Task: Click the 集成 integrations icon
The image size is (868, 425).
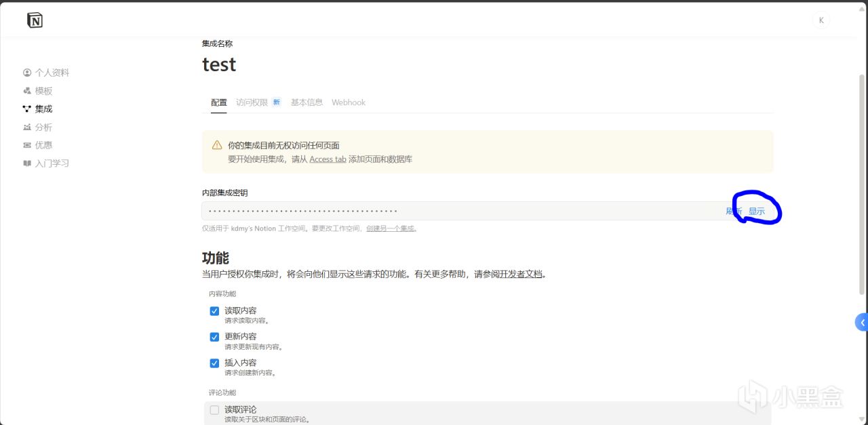Action: click(x=27, y=108)
